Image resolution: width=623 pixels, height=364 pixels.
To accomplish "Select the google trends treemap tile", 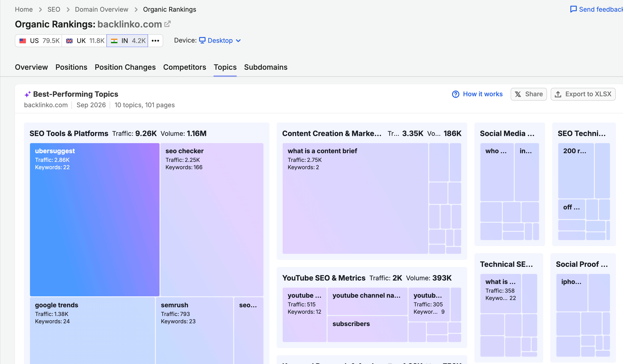I will click(92, 330).
